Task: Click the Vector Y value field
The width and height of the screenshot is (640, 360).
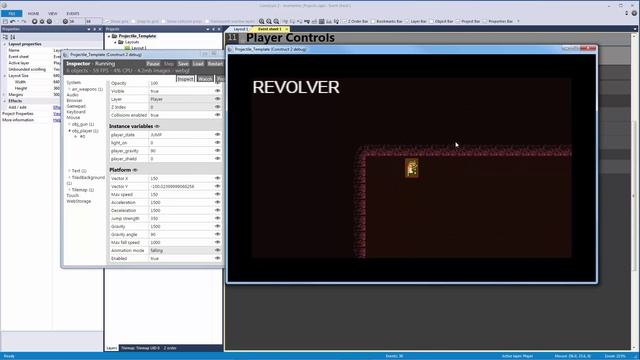Action: 182,187
